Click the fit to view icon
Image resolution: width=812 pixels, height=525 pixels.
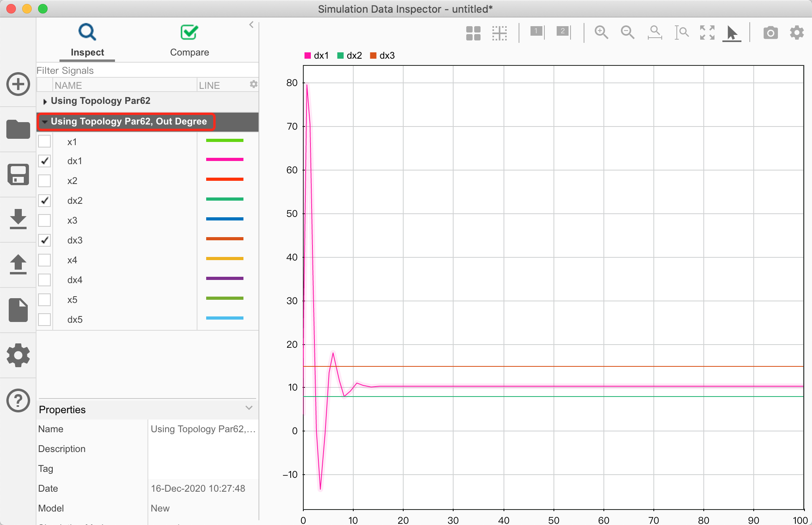(707, 33)
